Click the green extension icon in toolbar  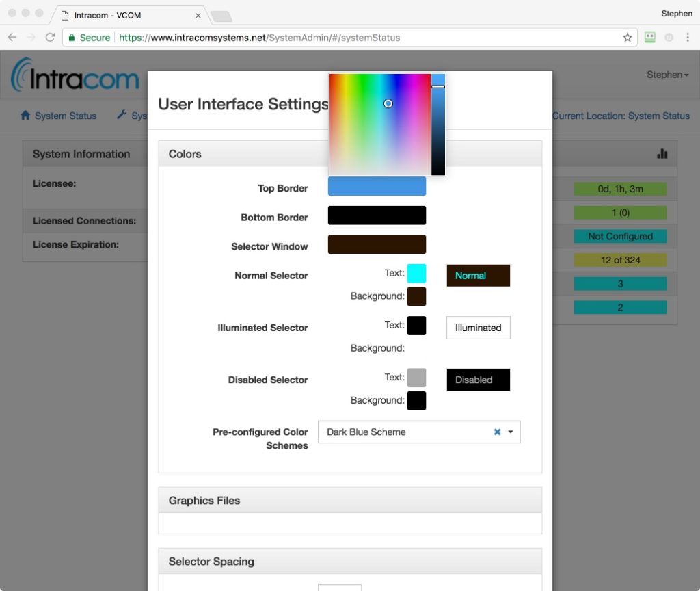click(x=649, y=38)
